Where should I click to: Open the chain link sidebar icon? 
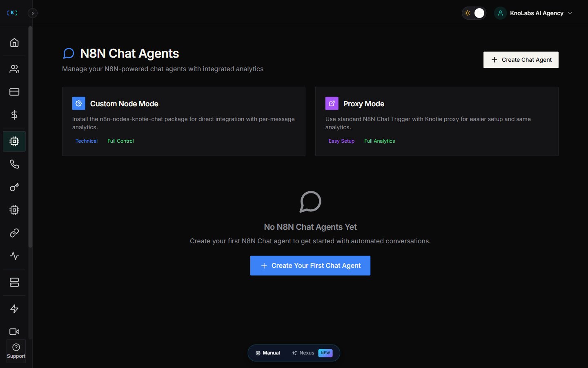coord(14,233)
